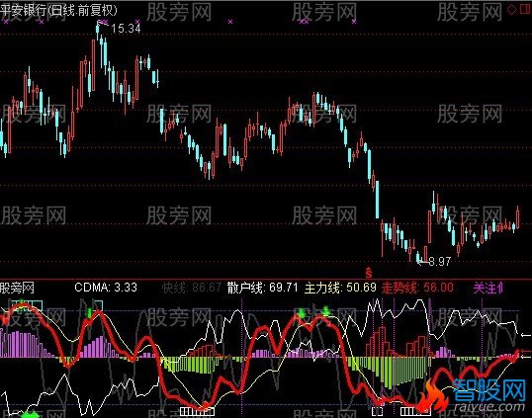Click the 平安银行(日线.前复权) chart title
Screen dimensions: 532x418
coord(58,10)
